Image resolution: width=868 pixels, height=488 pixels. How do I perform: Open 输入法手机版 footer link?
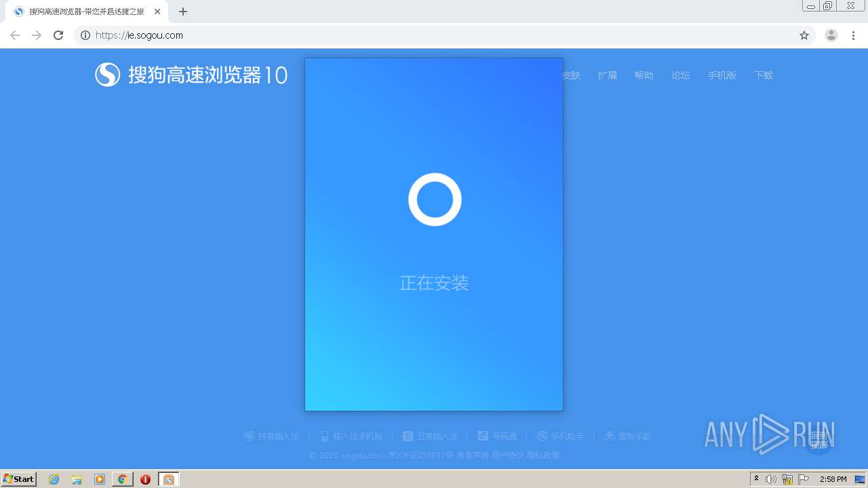[x=351, y=436]
